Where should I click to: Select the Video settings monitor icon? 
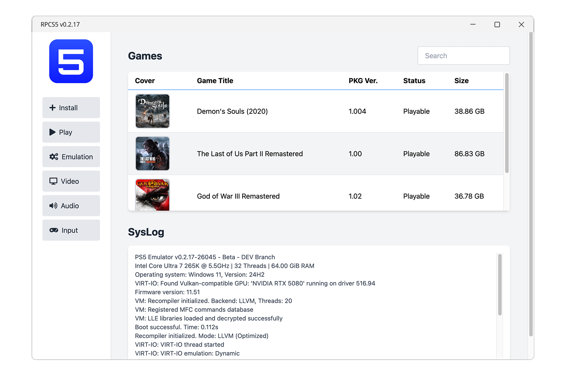pos(53,181)
